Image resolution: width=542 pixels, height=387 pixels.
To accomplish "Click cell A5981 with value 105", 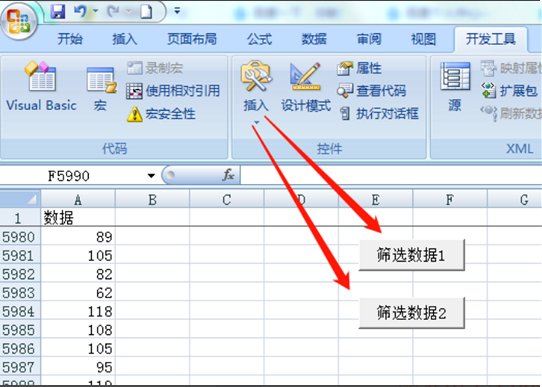I will pyautogui.click(x=78, y=255).
